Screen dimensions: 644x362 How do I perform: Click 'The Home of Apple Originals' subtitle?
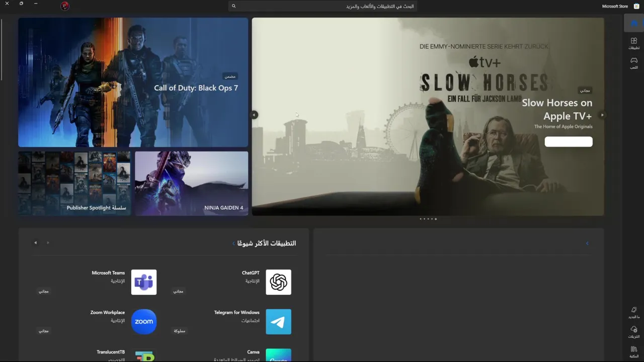(563, 127)
